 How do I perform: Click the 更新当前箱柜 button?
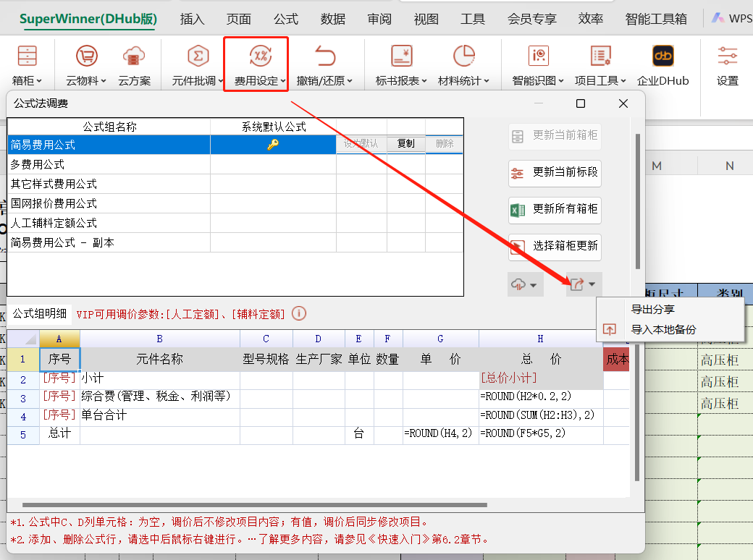point(555,136)
